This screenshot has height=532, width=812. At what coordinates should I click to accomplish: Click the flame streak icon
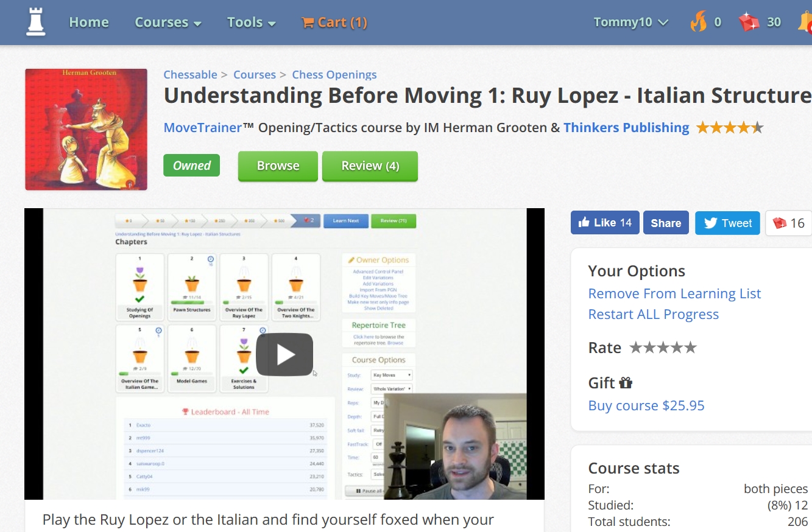(x=699, y=22)
